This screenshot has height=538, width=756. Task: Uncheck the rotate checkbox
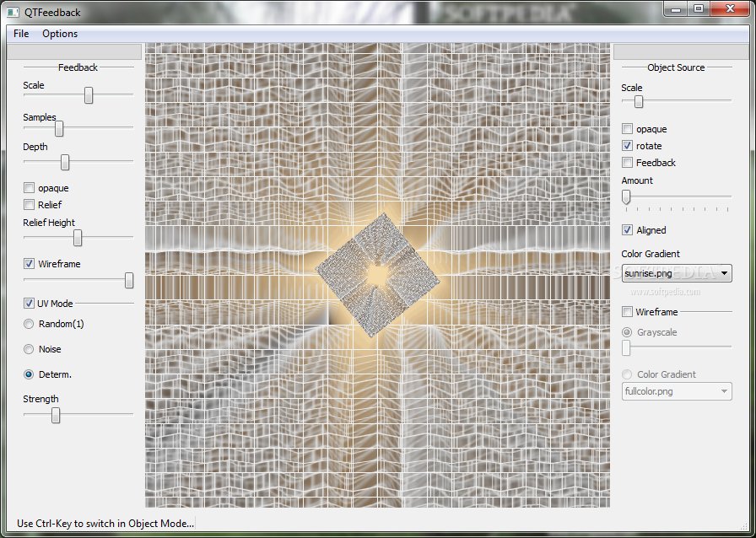click(627, 146)
